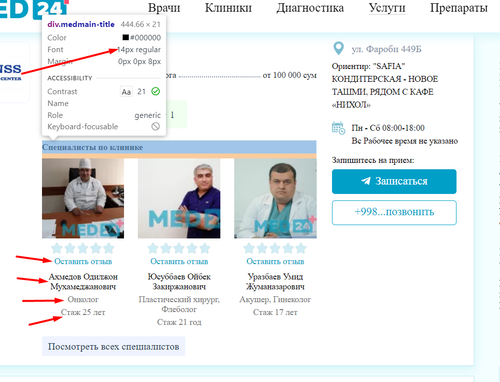Viewport: 500px width, 382px height.
Task: Open Ахмедов Одилжон Мухамеджанович name link
Action: [x=83, y=282]
